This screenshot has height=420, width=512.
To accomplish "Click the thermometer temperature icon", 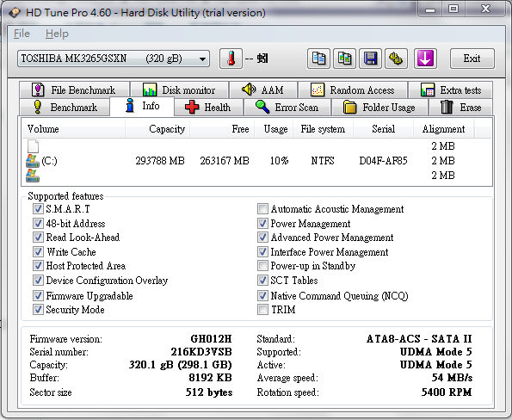I will tap(231, 59).
